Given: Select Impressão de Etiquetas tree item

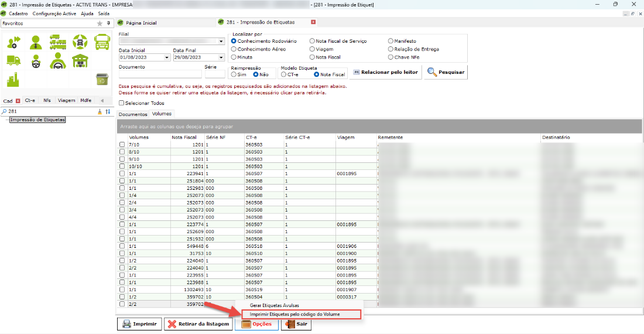Looking at the screenshot, I should click(37, 120).
